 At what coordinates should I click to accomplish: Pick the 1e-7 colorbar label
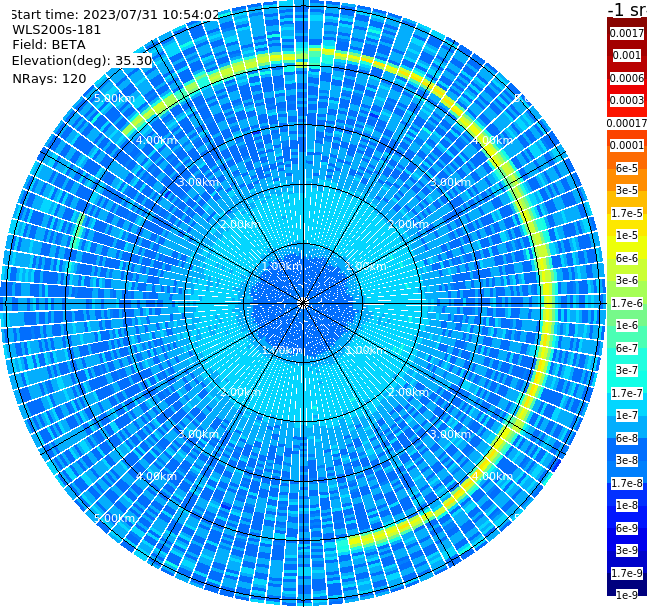627,415
